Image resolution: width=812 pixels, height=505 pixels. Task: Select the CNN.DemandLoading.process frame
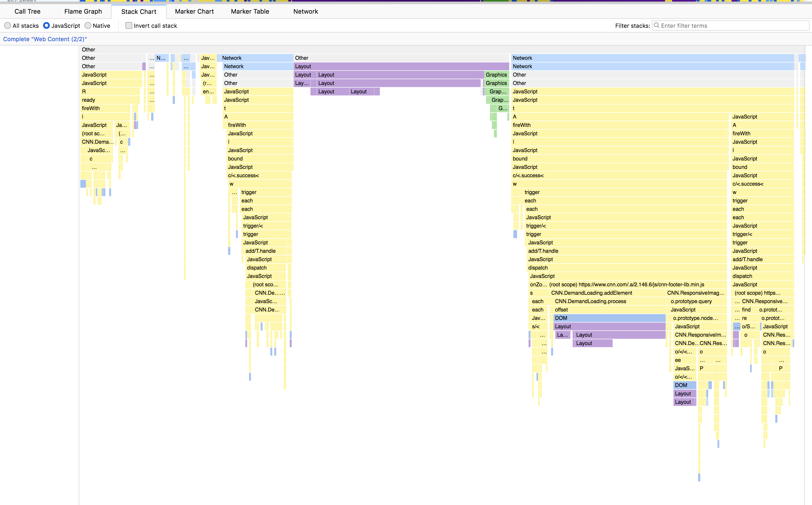[609, 301]
